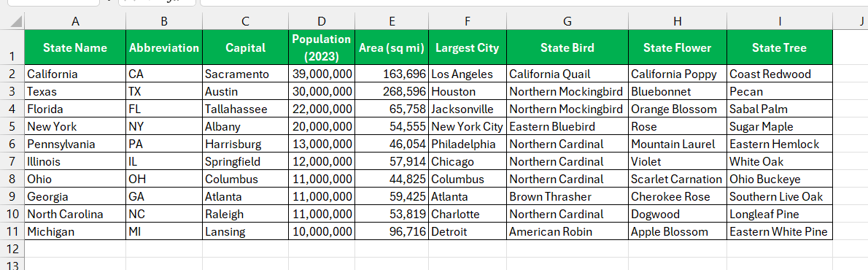Select column G header
The width and height of the screenshot is (868, 270).
pyautogui.click(x=567, y=22)
